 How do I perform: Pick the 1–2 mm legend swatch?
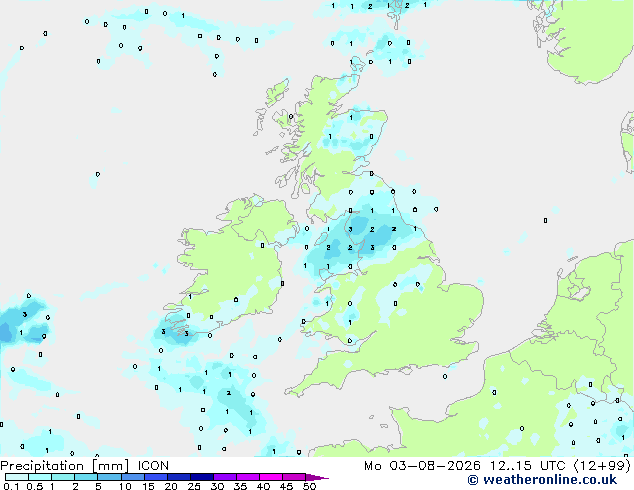point(63,477)
